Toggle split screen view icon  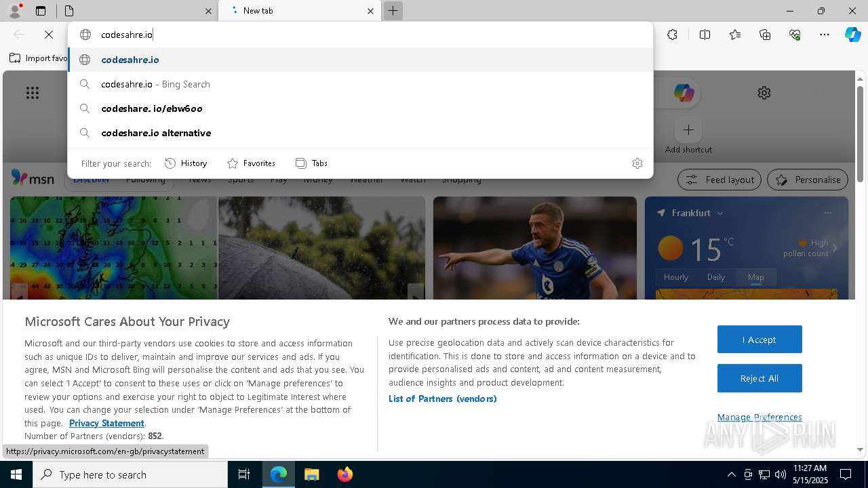705,35
